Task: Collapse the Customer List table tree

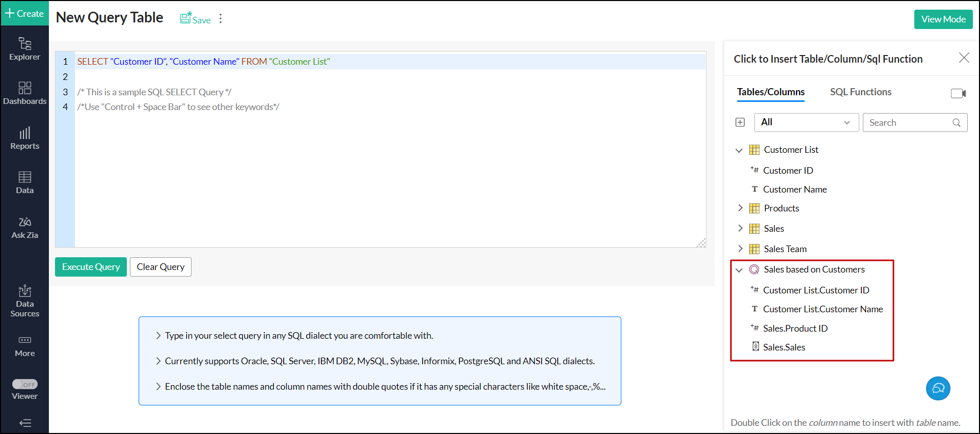Action: point(739,150)
